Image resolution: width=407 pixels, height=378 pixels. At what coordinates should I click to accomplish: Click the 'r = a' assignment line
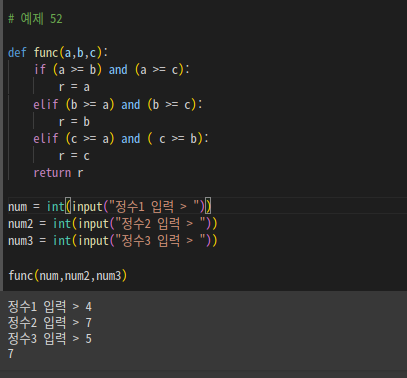(x=74, y=87)
